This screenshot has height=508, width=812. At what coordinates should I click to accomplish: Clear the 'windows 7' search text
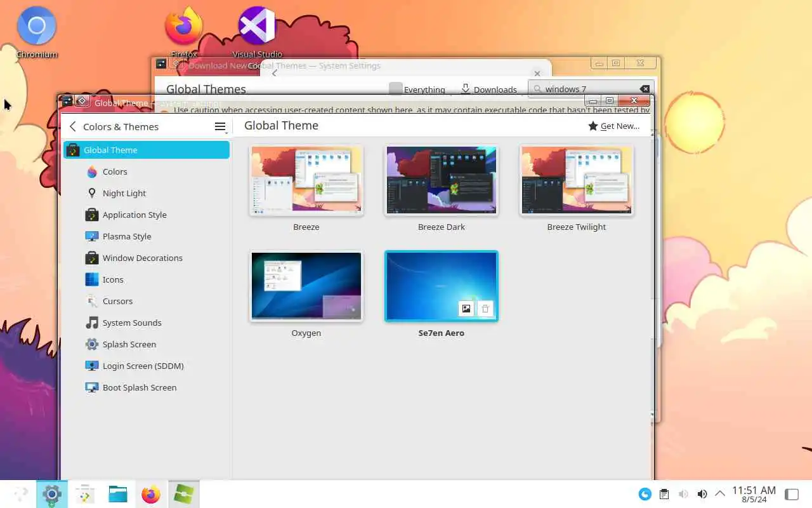[645, 89]
